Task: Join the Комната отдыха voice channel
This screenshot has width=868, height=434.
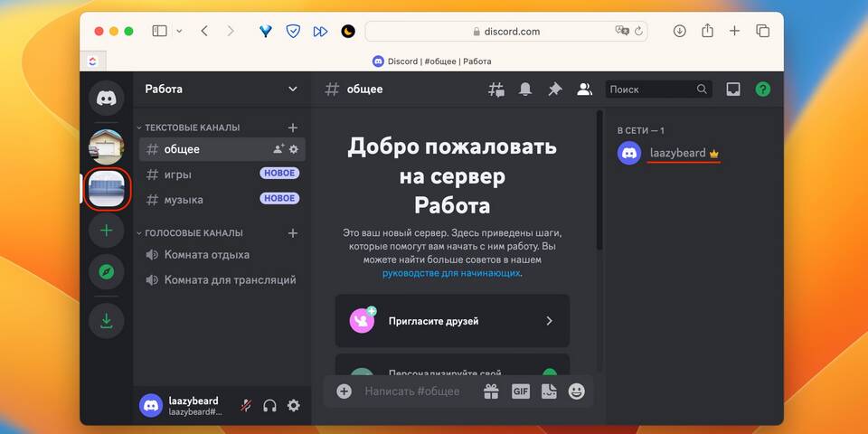Action: pyautogui.click(x=222, y=255)
